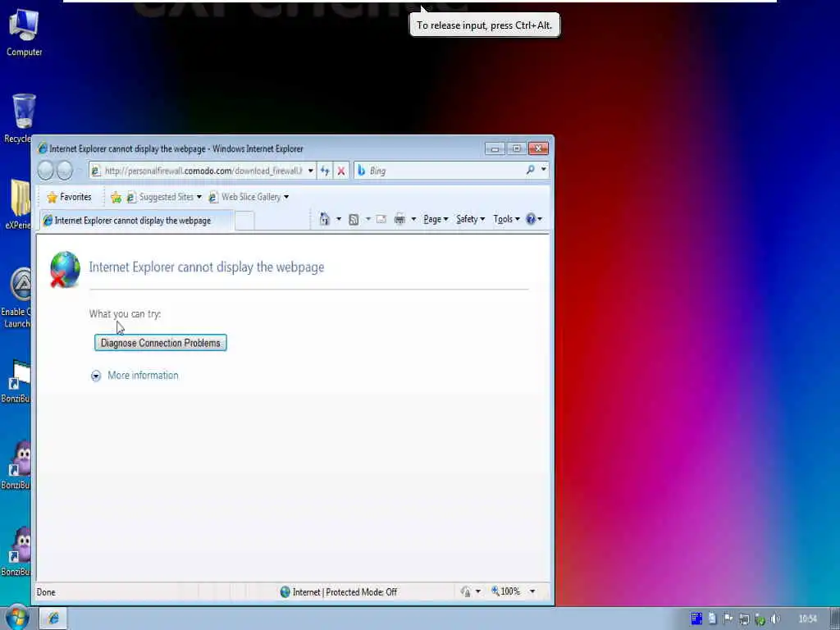Close the Internet Explorer window
840x630 pixels.
point(538,149)
